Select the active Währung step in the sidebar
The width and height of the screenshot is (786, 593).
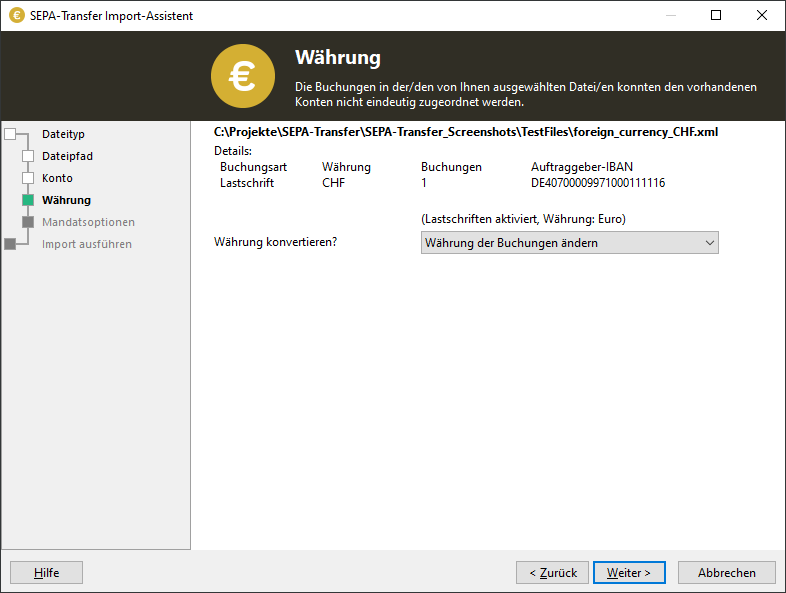66,201
